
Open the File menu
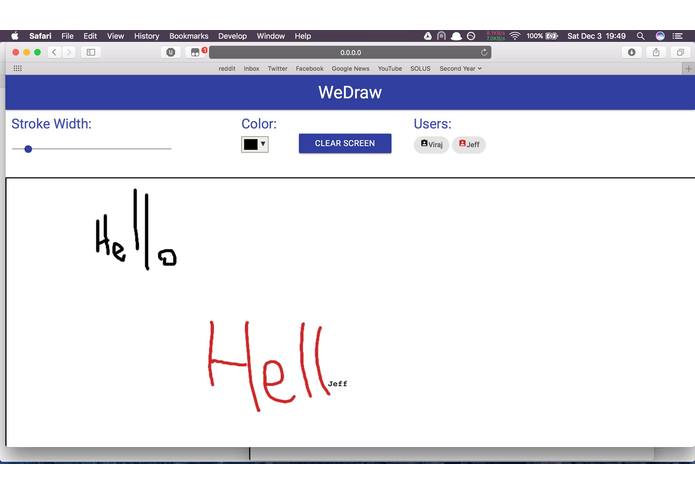click(67, 36)
